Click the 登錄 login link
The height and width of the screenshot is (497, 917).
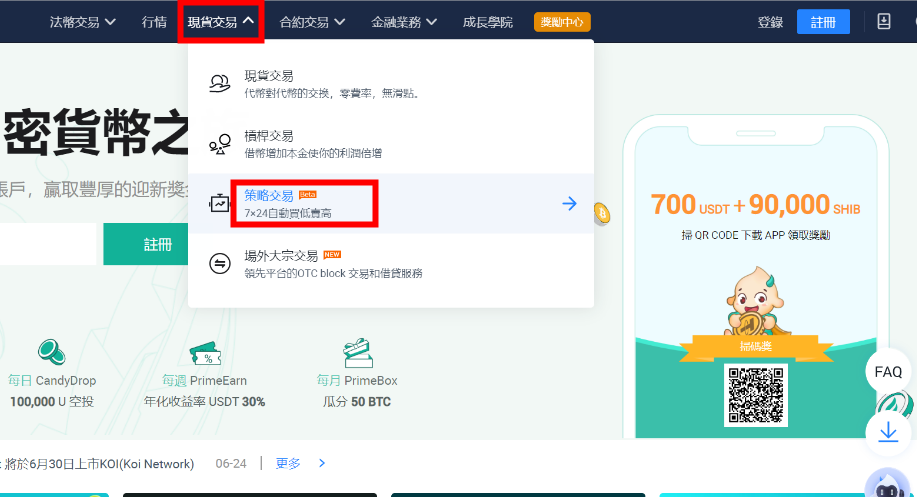click(x=770, y=22)
